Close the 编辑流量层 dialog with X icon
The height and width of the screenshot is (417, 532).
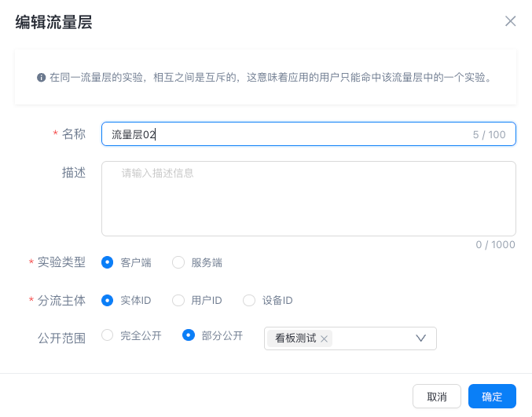coord(510,21)
